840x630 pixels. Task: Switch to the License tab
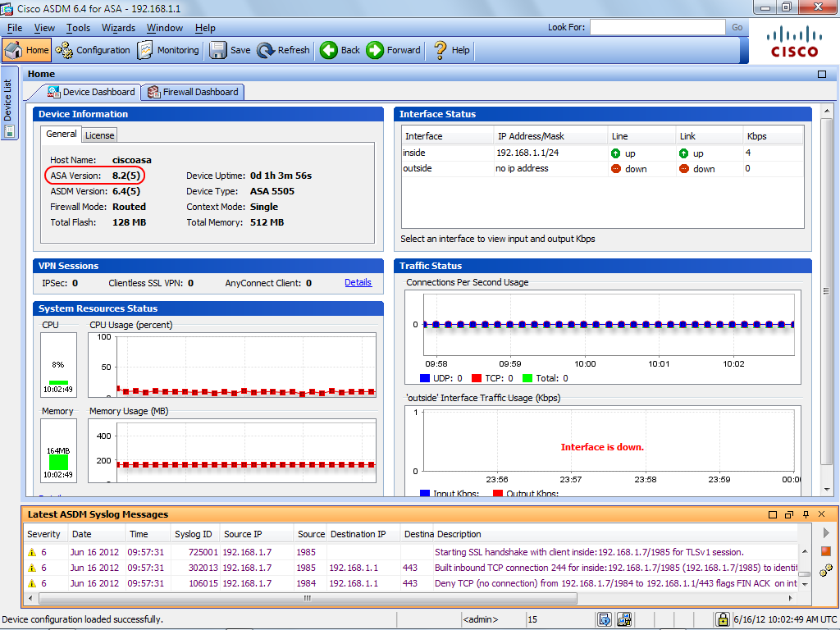(99, 135)
